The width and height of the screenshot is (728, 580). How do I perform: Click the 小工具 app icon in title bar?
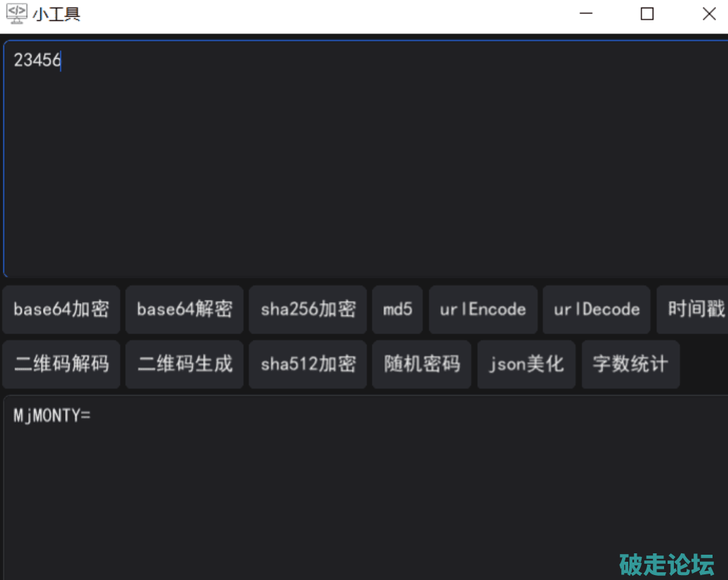(16, 14)
